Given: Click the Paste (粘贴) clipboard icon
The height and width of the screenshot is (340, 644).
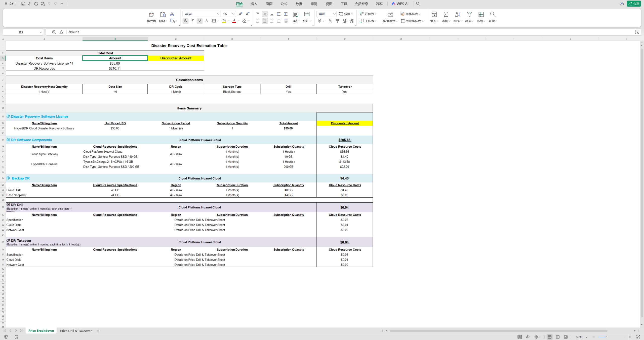Looking at the screenshot, I should pyautogui.click(x=163, y=14).
